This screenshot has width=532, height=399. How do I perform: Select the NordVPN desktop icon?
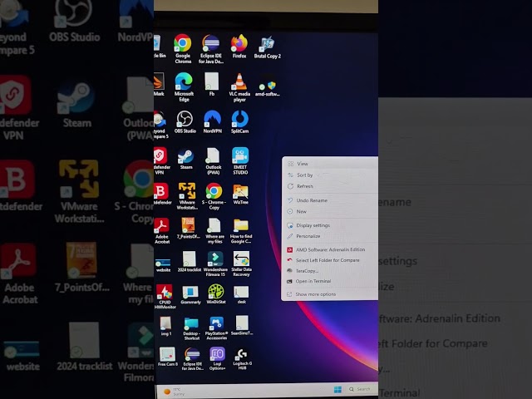coord(213,121)
